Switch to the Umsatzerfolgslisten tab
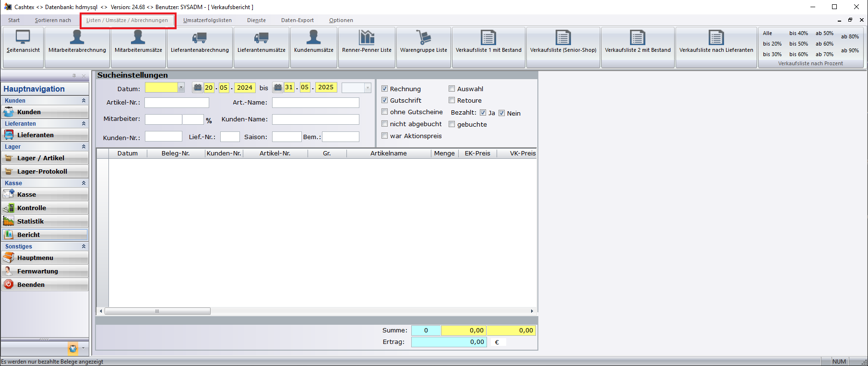868x366 pixels. pos(207,20)
